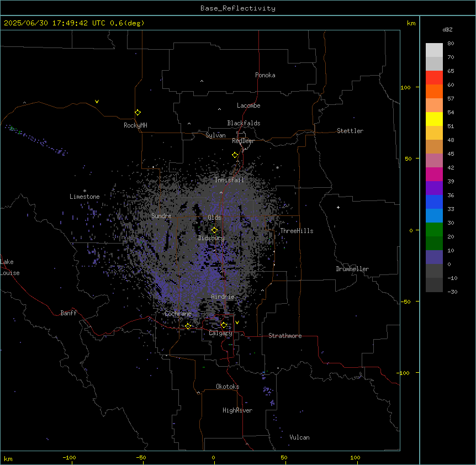Viewport: 476px width, 465px height.
Task: Click the Cochrane town label
Action: click(178, 314)
